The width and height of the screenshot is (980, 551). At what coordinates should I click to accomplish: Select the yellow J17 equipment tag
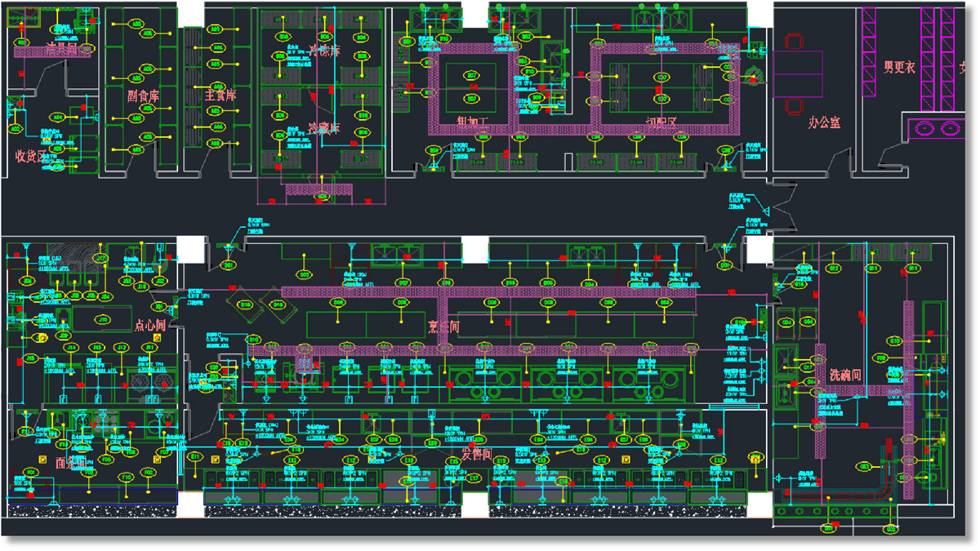point(102,259)
